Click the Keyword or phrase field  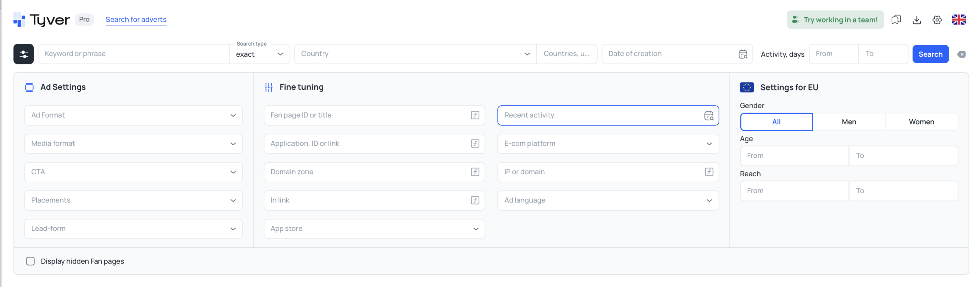[134, 54]
